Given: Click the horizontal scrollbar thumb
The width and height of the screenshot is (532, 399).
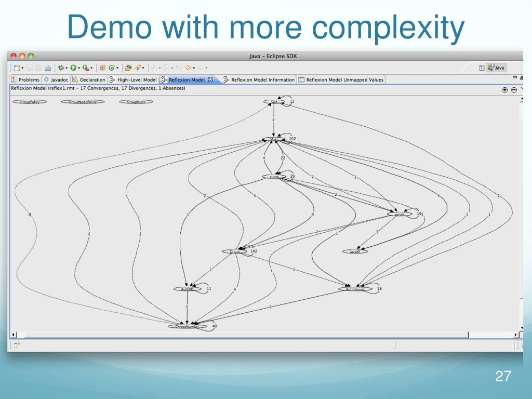Looking at the screenshot, I should pyautogui.click(x=246, y=335).
